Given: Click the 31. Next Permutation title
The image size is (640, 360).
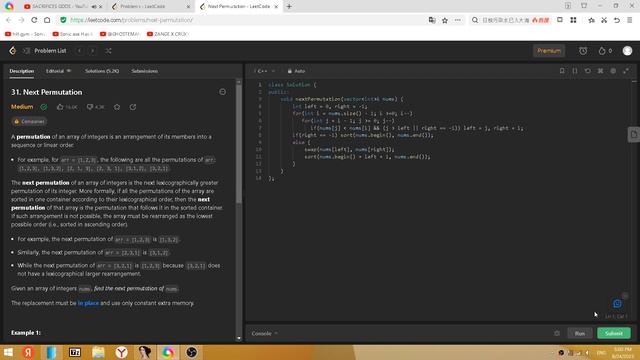Looking at the screenshot, I should (47, 92).
